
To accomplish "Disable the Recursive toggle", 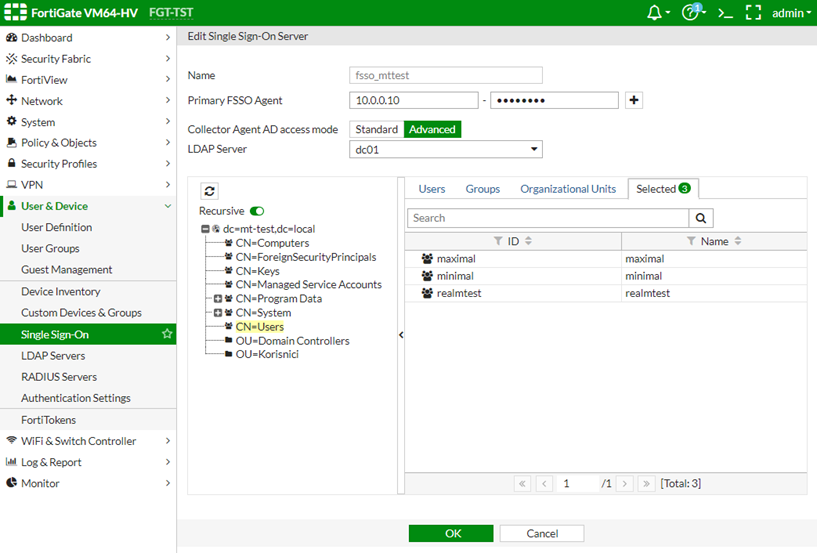I will (257, 211).
